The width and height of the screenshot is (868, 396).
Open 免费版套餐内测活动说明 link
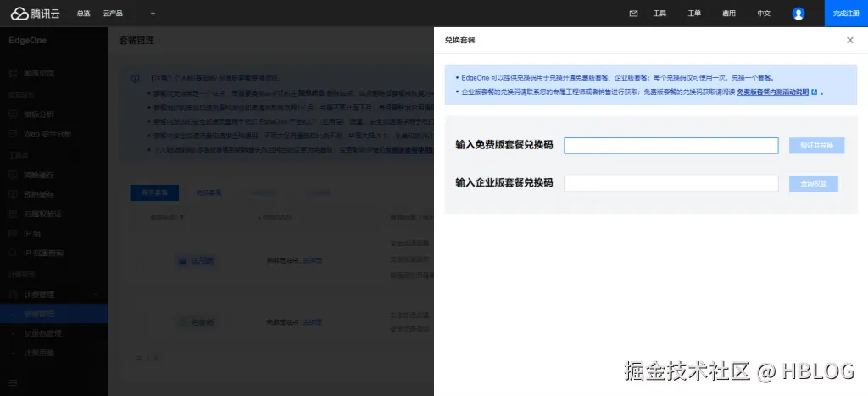click(773, 92)
